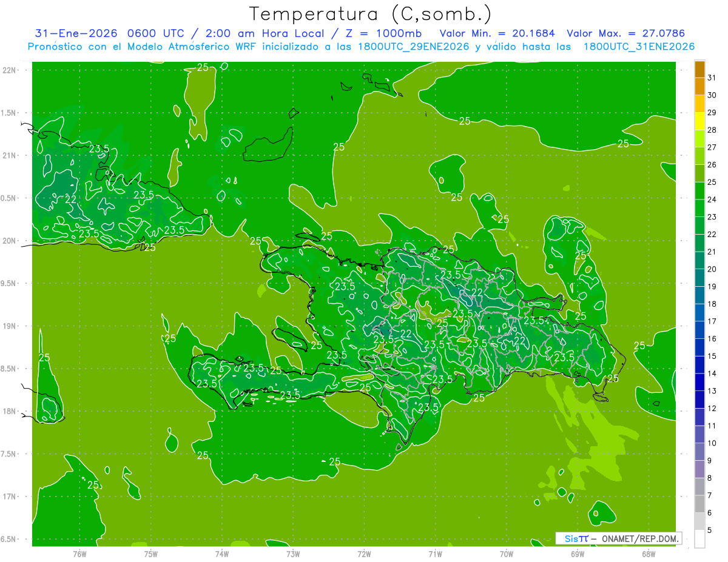Screen dimensions: 728x562
Task: Pick the dark blue swatch between 12 and 13
Action: [x=699, y=400]
